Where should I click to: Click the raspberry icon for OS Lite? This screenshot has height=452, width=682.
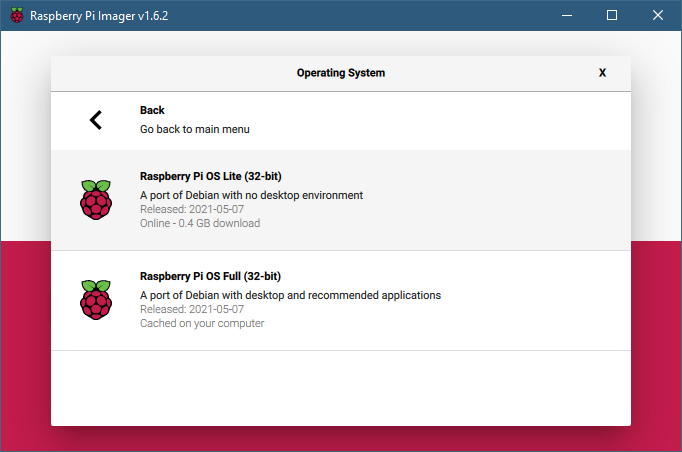pyautogui.click(x=96, y=200)
